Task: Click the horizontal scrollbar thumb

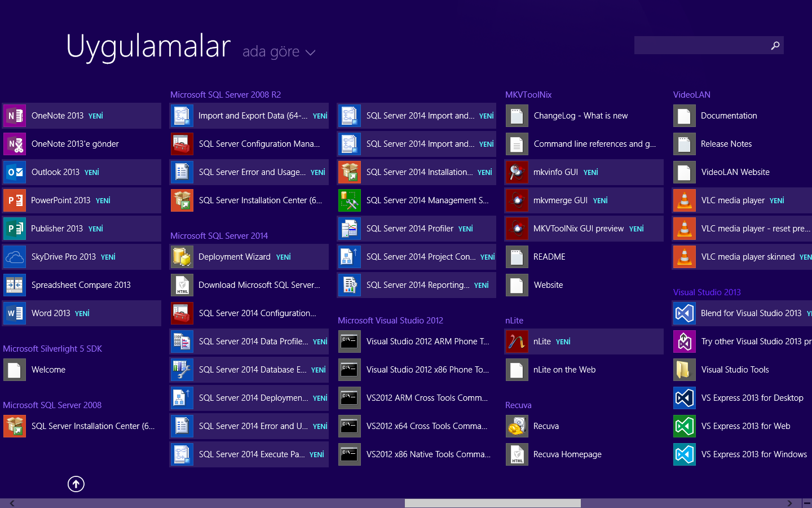Action: 493,503
